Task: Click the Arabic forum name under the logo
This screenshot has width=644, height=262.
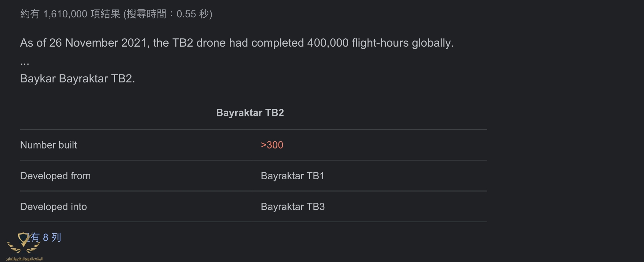Action: coord(24,259)
